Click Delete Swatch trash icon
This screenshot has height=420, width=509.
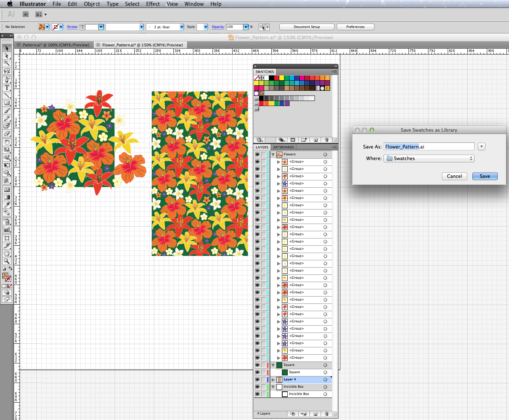tap(327, 140)
